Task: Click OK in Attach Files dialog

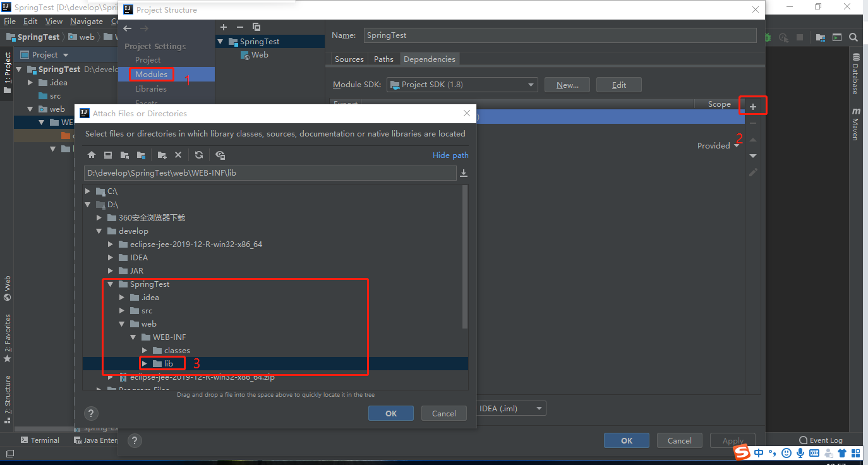Action: 391,413
